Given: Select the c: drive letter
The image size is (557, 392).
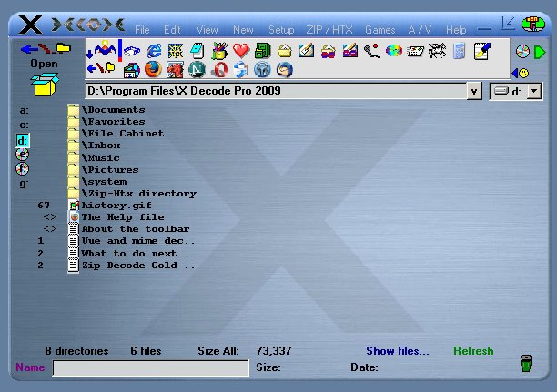Looking at the screenshot, I should 24,125.
